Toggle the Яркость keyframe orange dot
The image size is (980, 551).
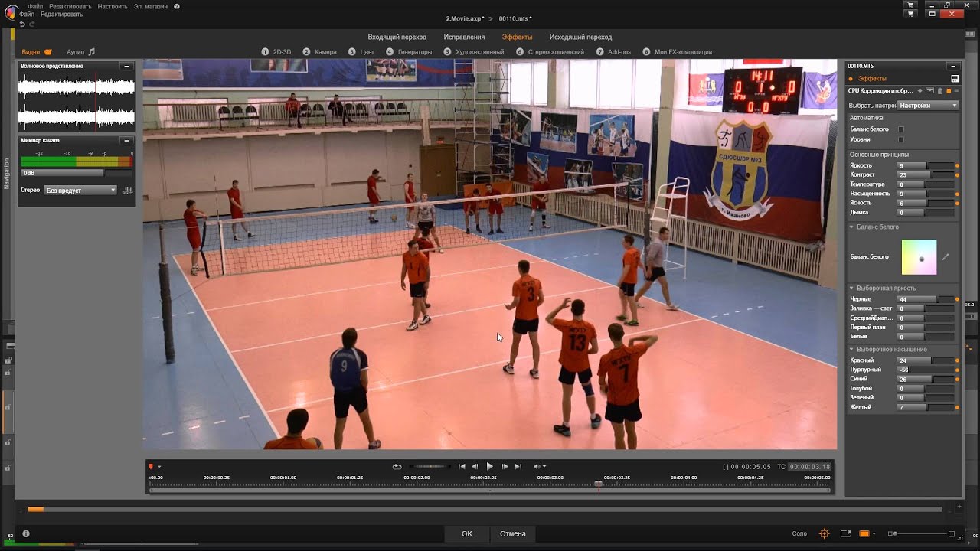coord(957,165)
